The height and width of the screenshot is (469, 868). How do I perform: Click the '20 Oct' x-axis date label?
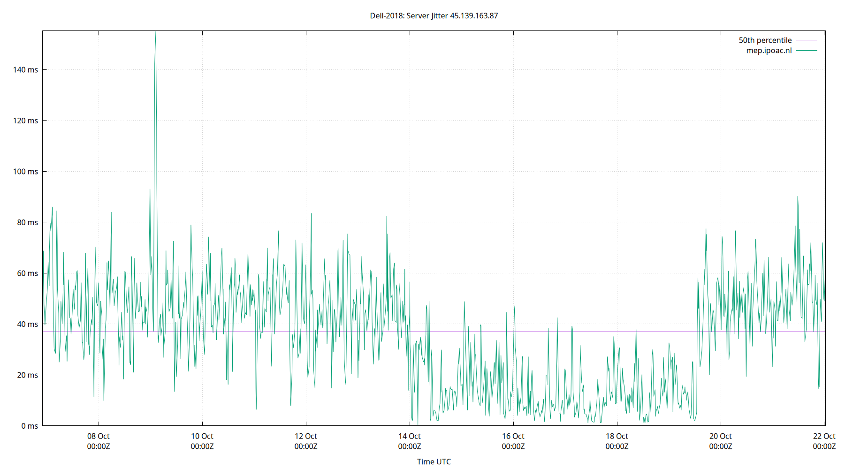click(x=721, y=436)
